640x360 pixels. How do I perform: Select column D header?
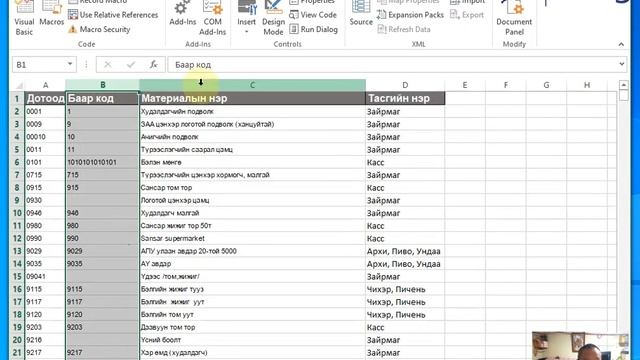pyautogui.click(x=405, y=85)
